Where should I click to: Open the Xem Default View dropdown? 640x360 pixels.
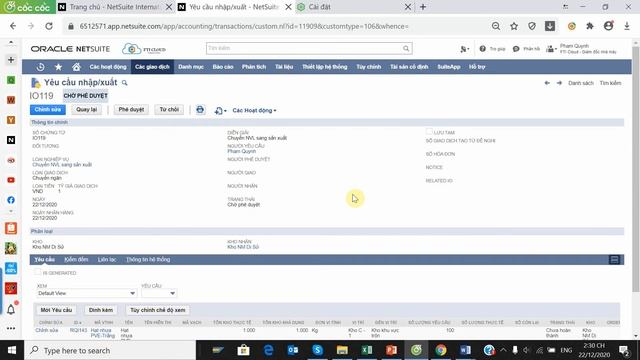[x=87, y=293]
